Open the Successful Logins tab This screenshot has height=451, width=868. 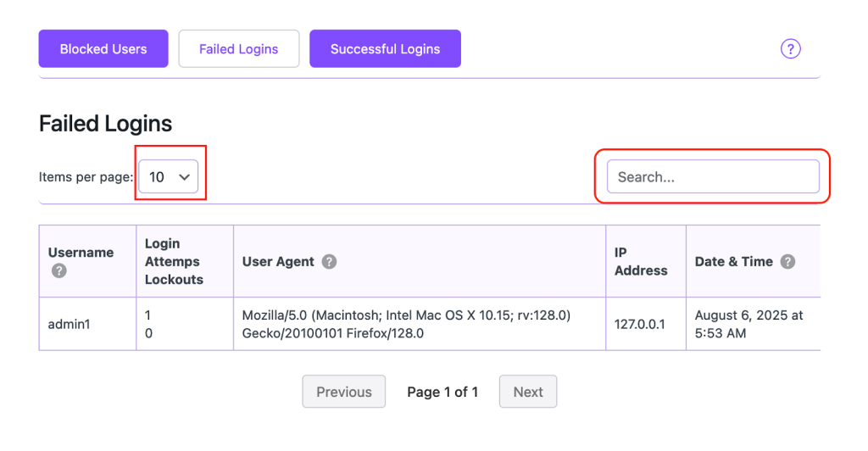click(x=385, y=49)
